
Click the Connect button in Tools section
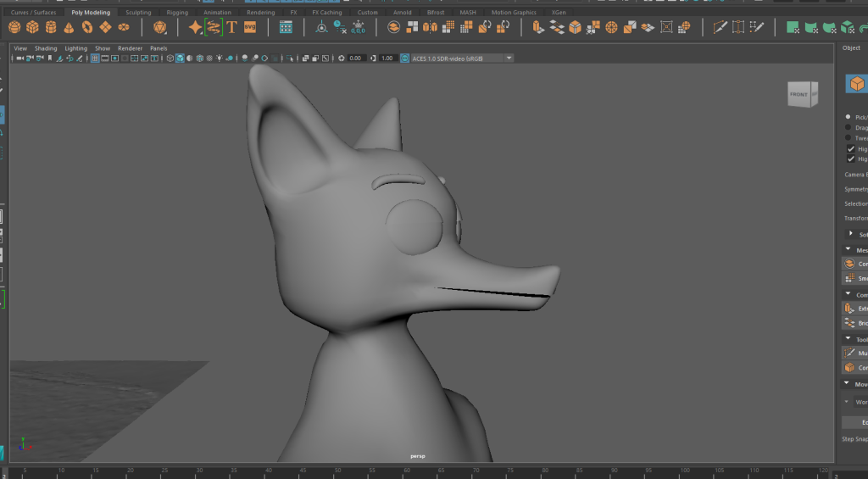tap(854, 368)
